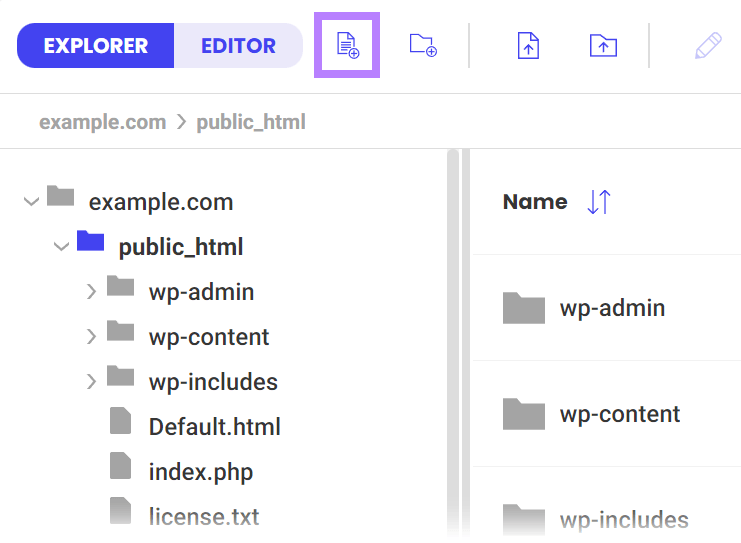Open example.com in the breadcrumb
Screen dimensions: 741x543
[102, 122]
